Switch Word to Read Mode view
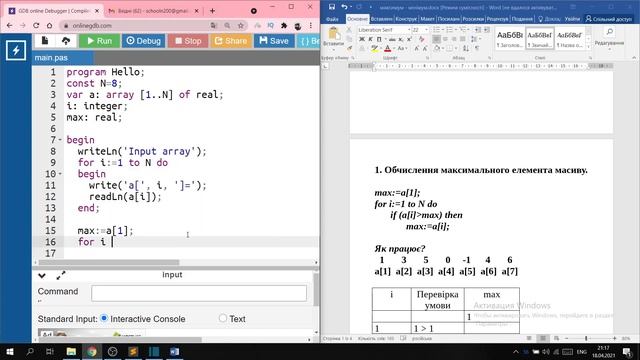The width and height of the screenshot is (640, 360). 529,338
